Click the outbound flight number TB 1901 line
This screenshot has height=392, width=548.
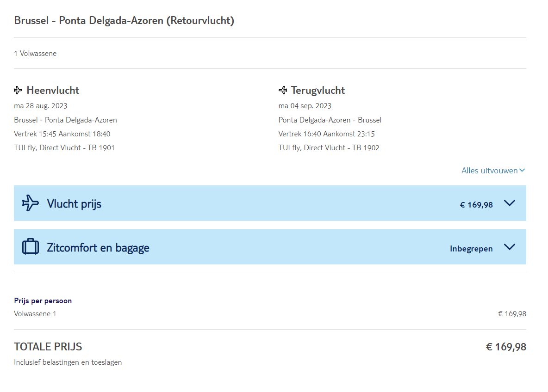pos(64,148)
